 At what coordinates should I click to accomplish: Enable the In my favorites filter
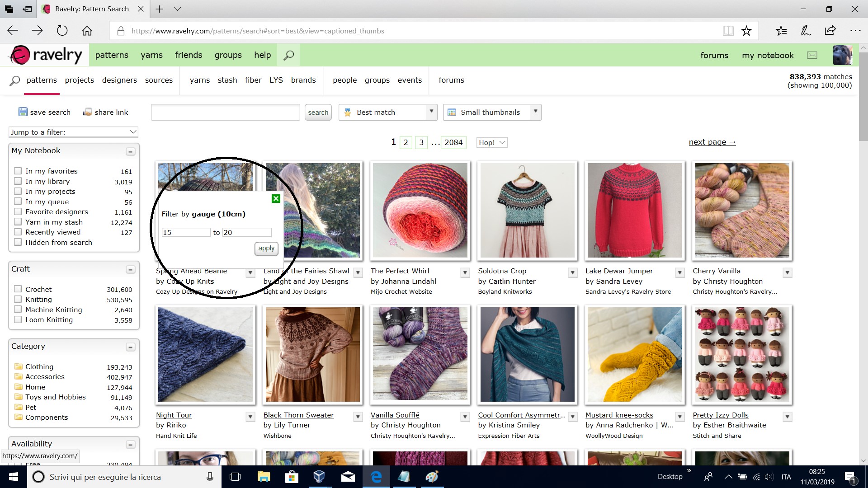point(18,170)
